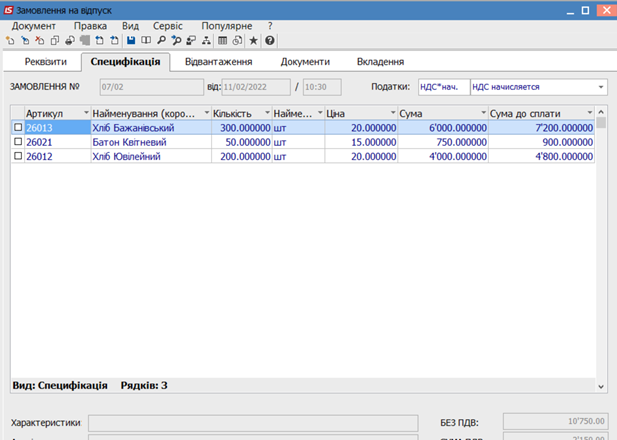Image resolution: width=617 pixels, height=440 pixels.
Task: Click the quantity cell 200.000000
Action: click(242, 156)
